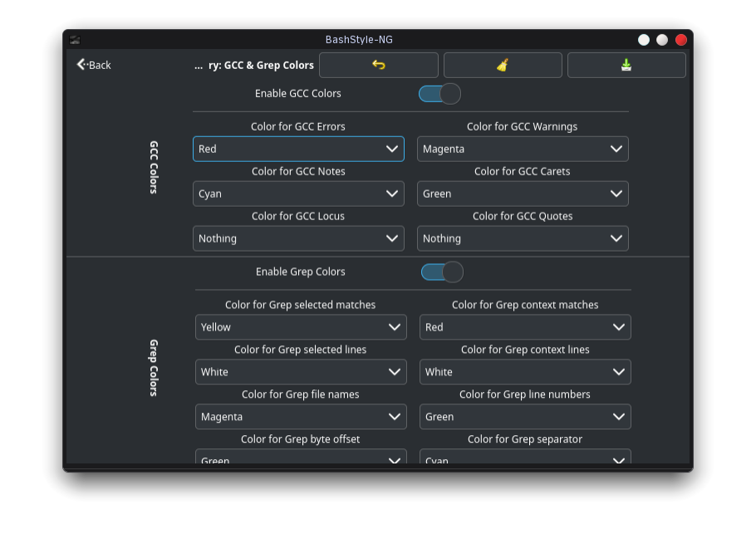Open Grep selected matches color dropdown
The image size is (756, 544).
(301, 327)
